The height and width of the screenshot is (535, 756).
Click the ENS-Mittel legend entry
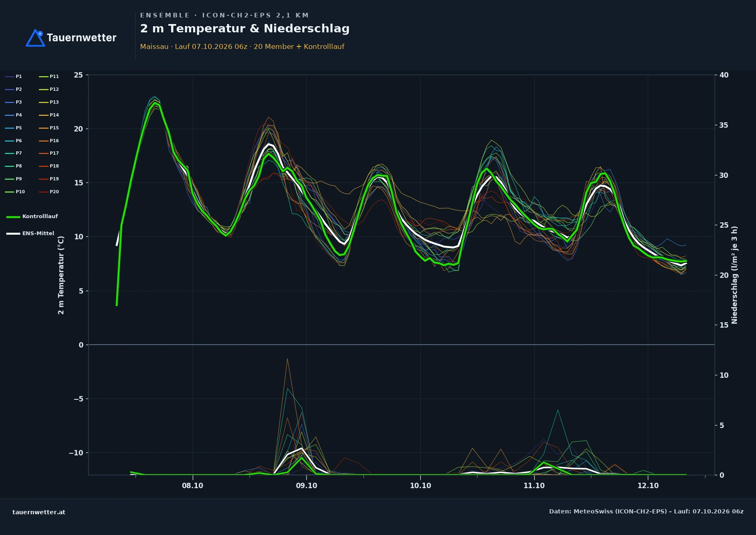30,233
